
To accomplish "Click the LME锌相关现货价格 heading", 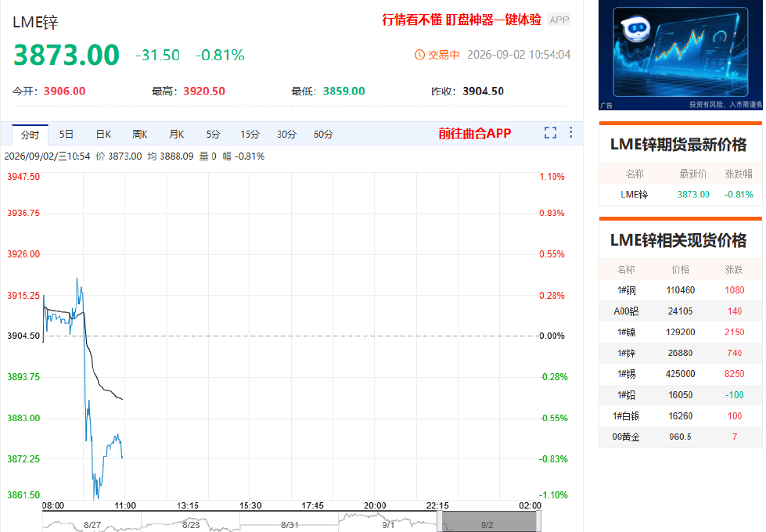I will pos(678,240).
